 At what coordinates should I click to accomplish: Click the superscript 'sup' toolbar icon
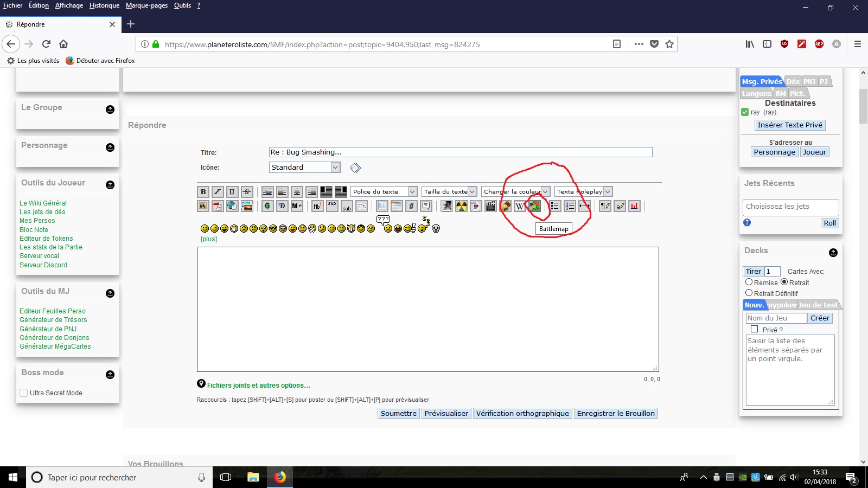332,206
